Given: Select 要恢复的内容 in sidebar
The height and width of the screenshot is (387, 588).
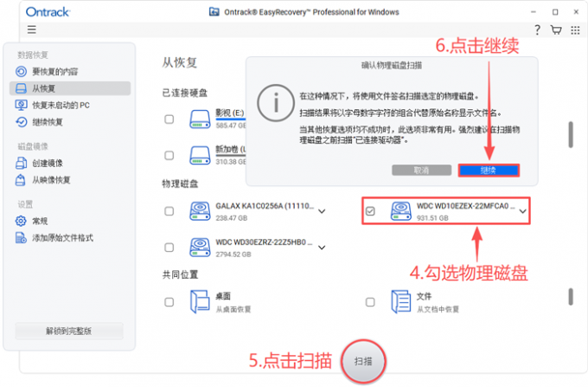Looking at the screenshot, I should 70,71.
